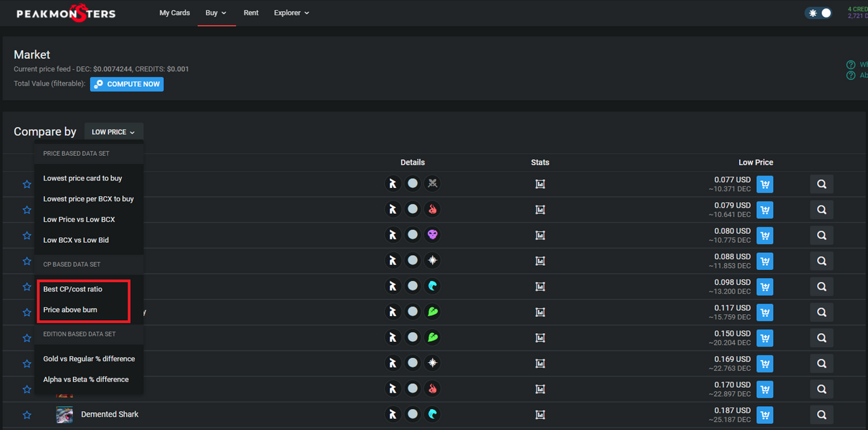868x430 pixels.
Task: Click the grey circle icon on 0.079 USD row
Action: click(412, 210)
